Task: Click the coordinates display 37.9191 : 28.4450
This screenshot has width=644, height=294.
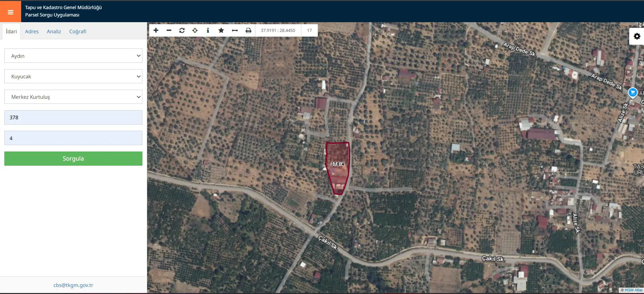Action: [x=278, y=30]
